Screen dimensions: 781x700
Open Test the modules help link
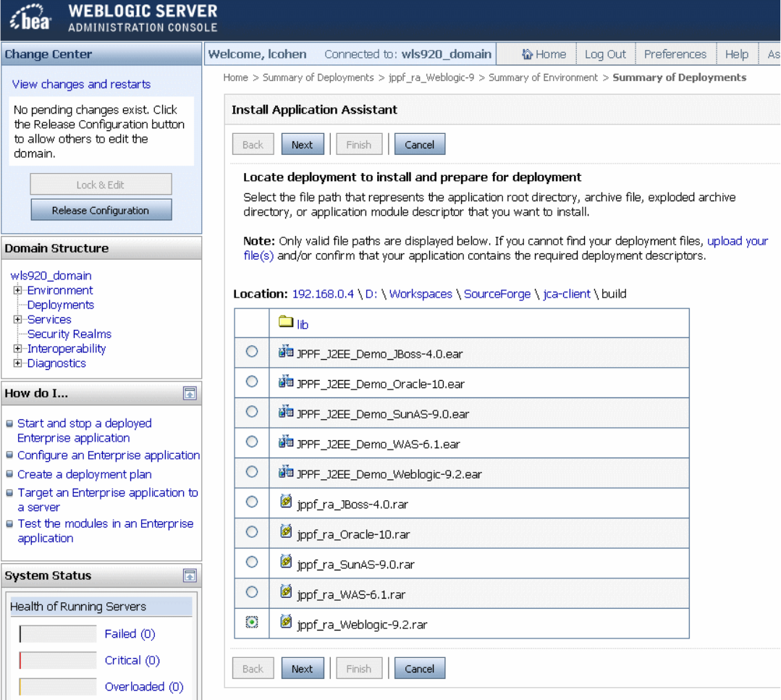(105, 531)
